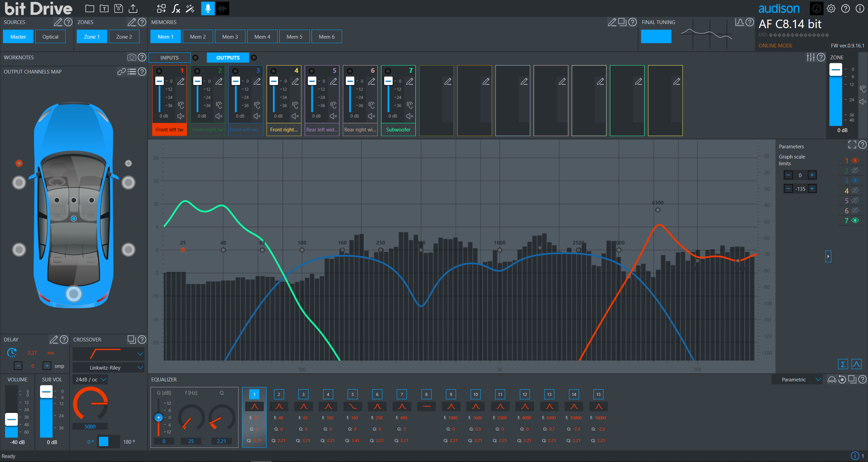Click the zone level slider handle
868x462 pixels.
click(836, 70)
